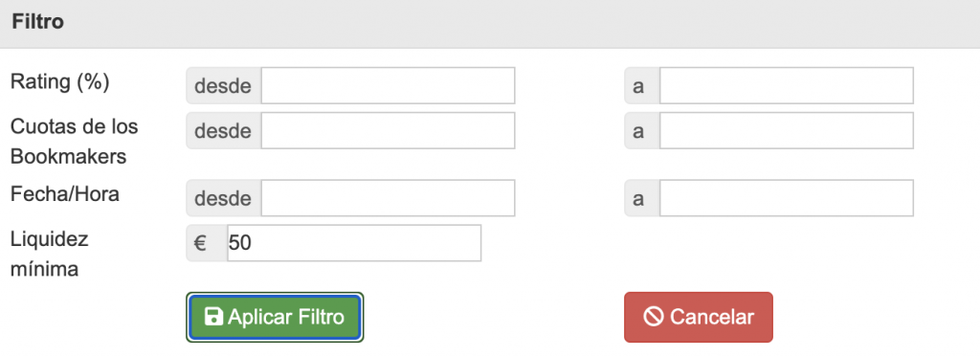The height and width of the screenshot is (357, 980).
Task: Click the save icon on Aplicar Filtro
Action: coord(213,317)
